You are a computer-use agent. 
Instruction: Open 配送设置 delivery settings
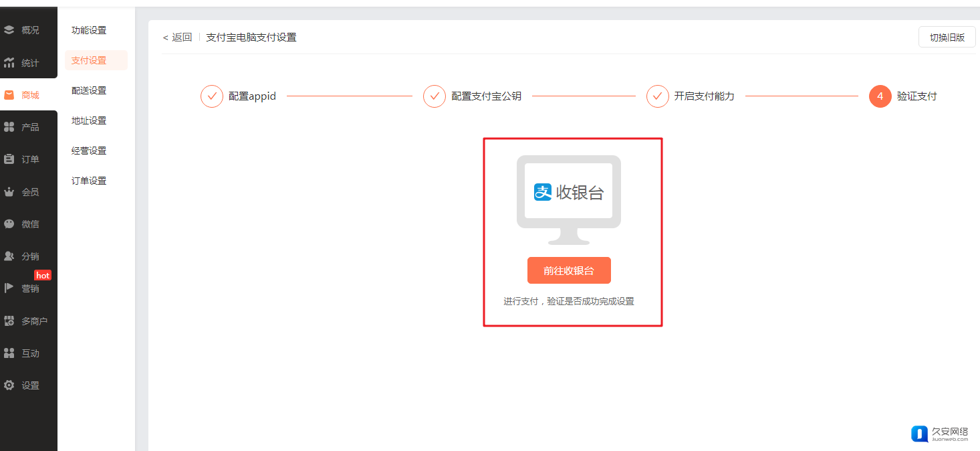tap(89, 90)
